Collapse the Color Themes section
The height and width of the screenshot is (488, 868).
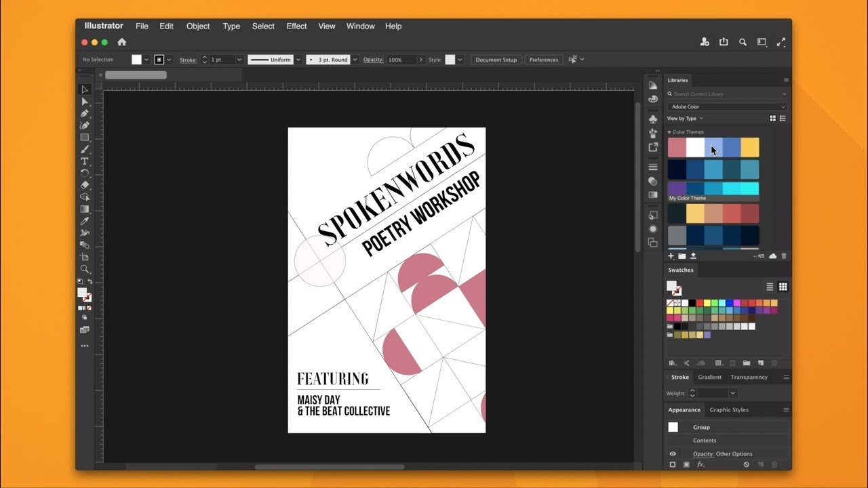pos(669,132)
